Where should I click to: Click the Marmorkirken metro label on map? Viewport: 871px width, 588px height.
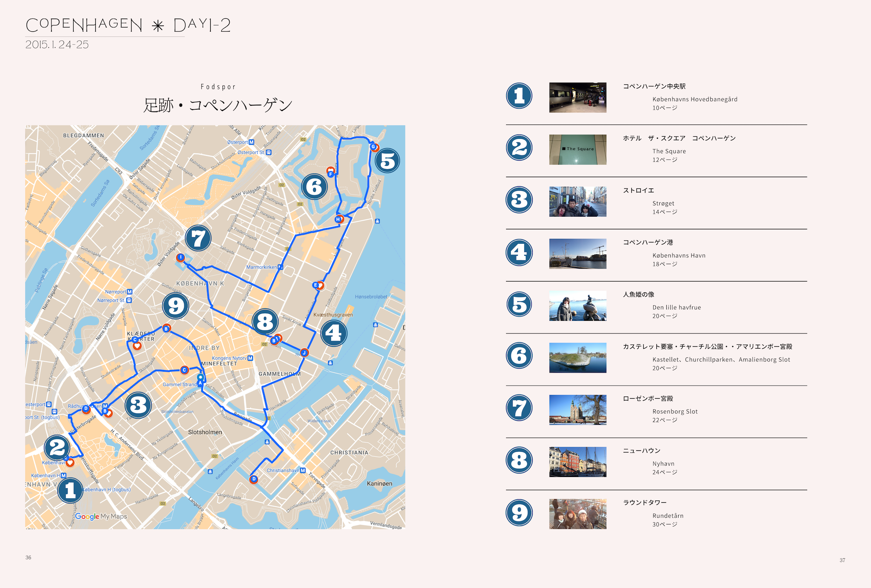[262, 267]
